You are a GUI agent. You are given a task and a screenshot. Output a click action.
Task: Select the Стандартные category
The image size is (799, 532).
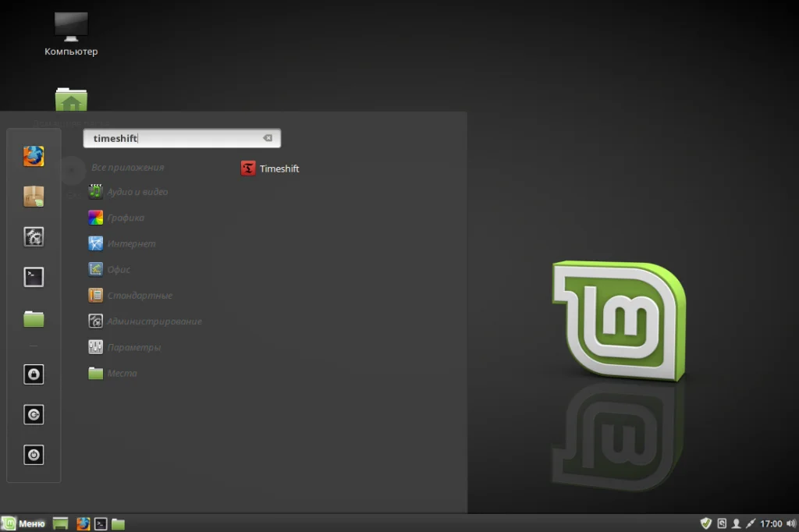pyautogui.click(x=130, y=295)
